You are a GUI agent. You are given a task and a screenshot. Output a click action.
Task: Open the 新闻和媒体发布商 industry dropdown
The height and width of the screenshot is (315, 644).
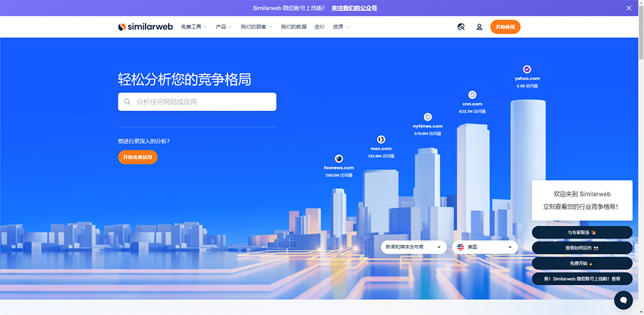tap(413, 247)
